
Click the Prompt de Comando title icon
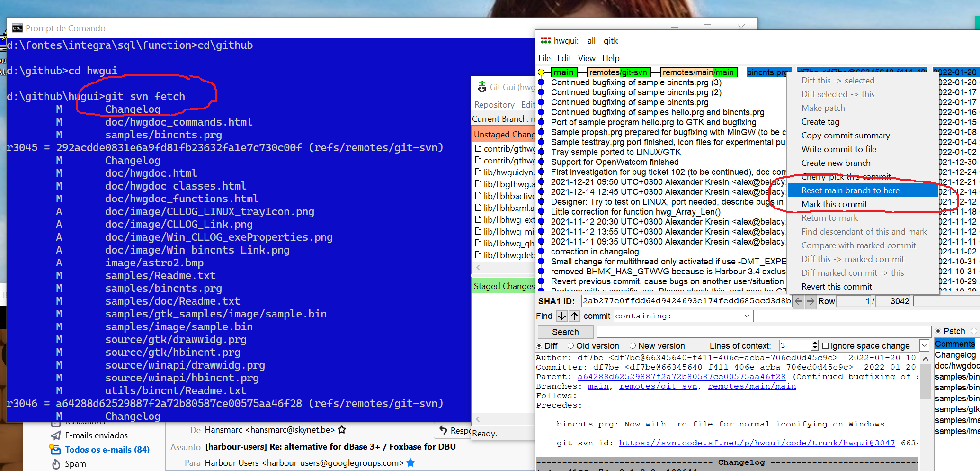pos(17,28)
